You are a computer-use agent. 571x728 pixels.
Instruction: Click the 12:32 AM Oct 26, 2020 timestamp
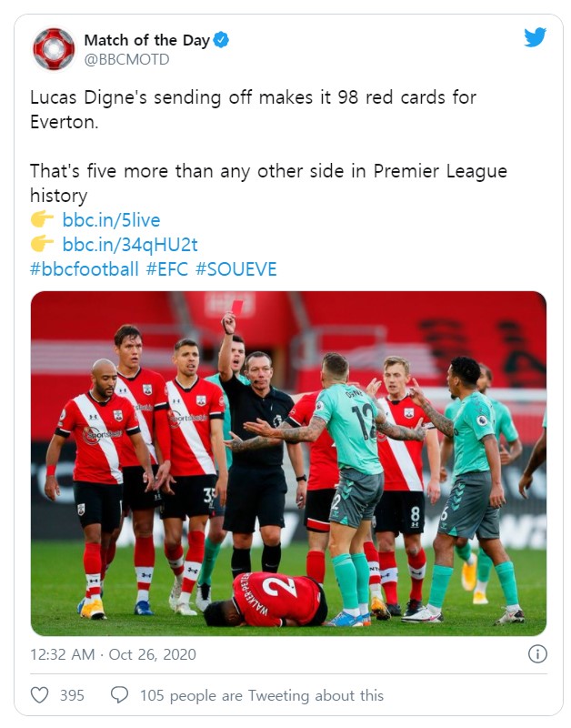113,654
